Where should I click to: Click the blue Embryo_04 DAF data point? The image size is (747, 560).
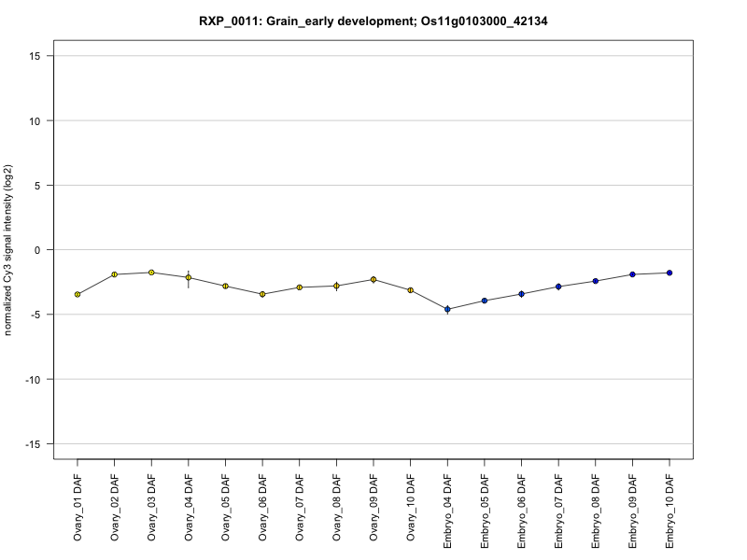point(447,309)
